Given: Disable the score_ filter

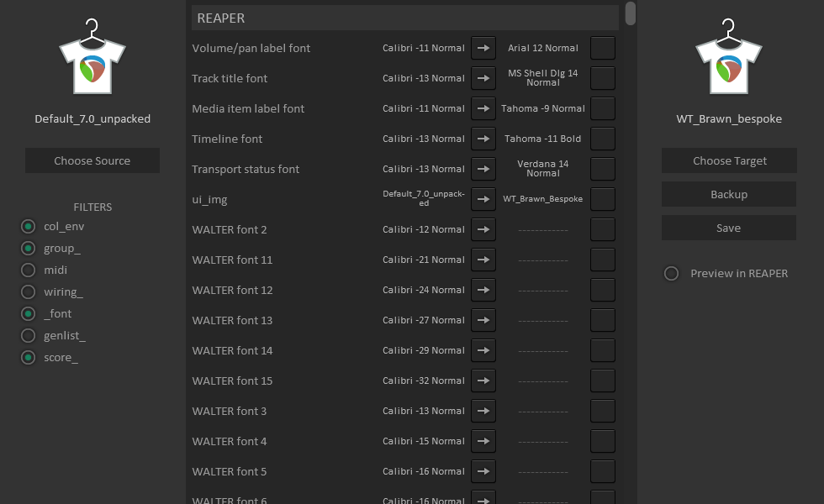Looking at the screenshot, I should [x=28, y=357].
